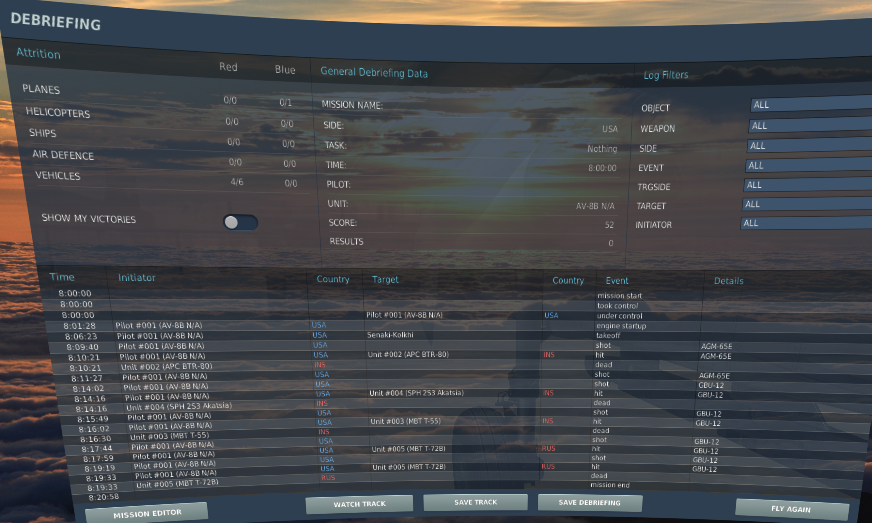Select the mission start event entry
The height and width of the screenshot is (523, 872).
pyautogui.click(x=620, y=295)
